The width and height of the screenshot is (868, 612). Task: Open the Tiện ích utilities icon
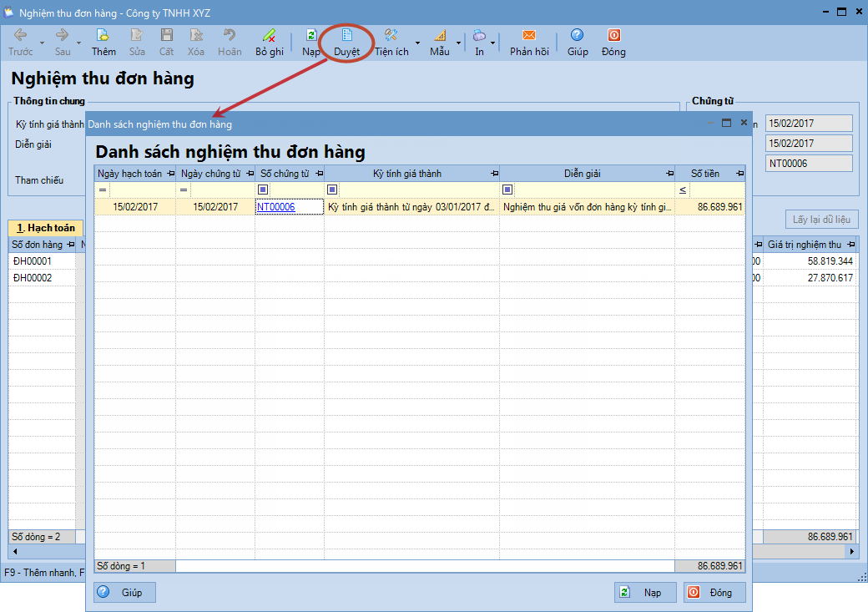tap(391, 36)
